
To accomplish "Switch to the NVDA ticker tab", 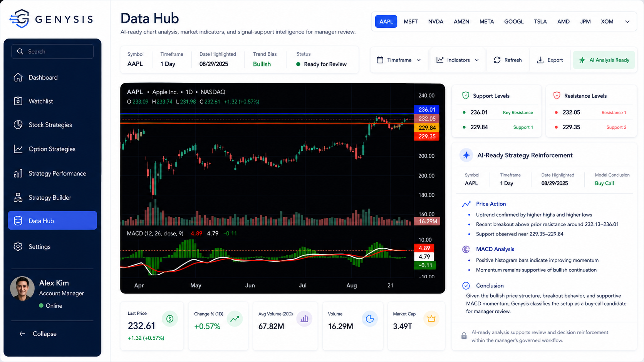I will [x=436, y=22].
